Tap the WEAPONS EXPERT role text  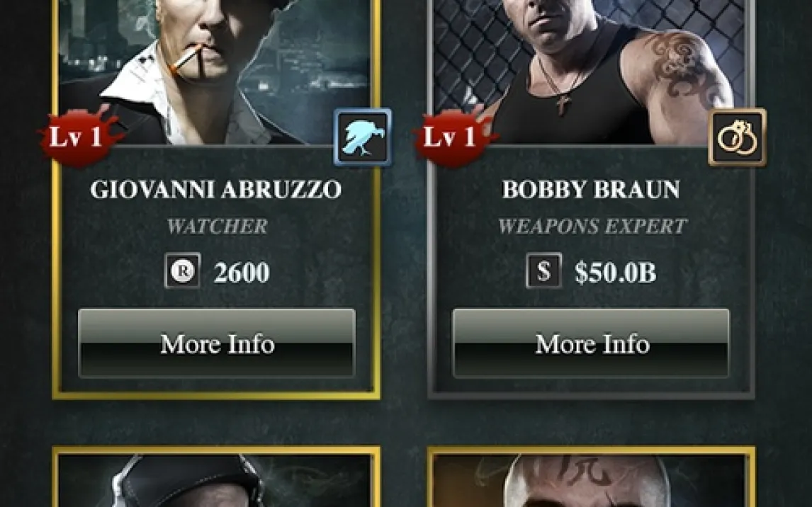[592, 226]
